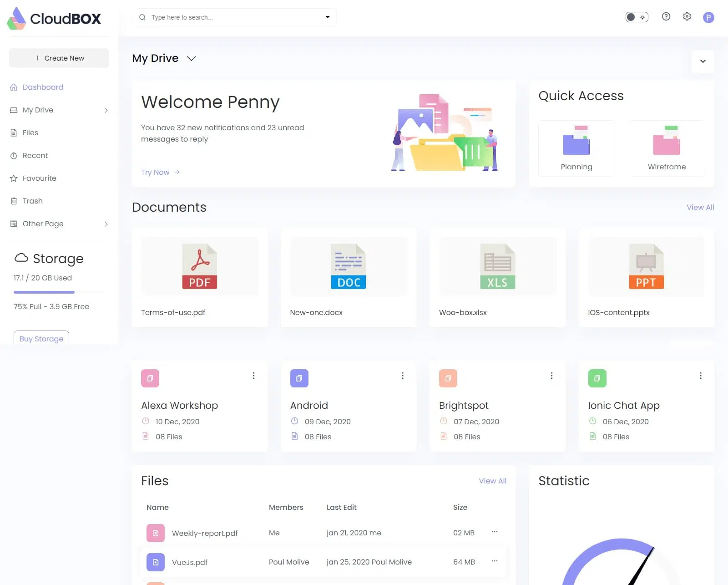
Task: Open the search category dropdown arrow
Action: tap(327, 16)
